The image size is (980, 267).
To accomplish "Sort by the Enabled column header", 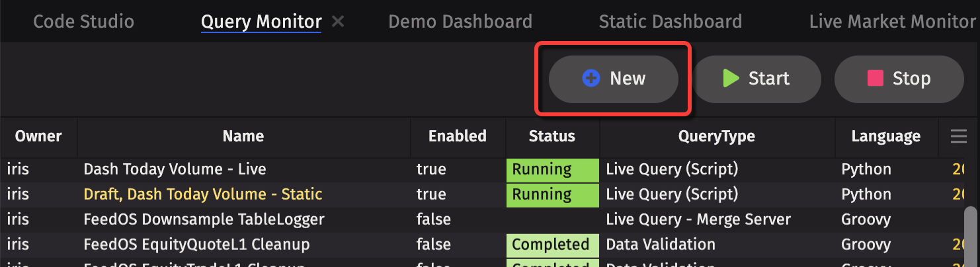I will point(457,137).
